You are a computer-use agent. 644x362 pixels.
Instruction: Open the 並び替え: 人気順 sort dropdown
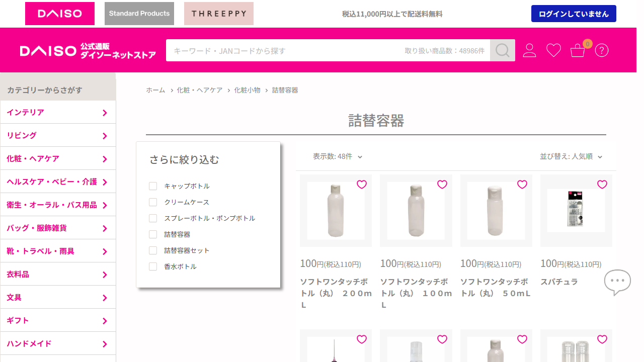click(x=571, y=156)
